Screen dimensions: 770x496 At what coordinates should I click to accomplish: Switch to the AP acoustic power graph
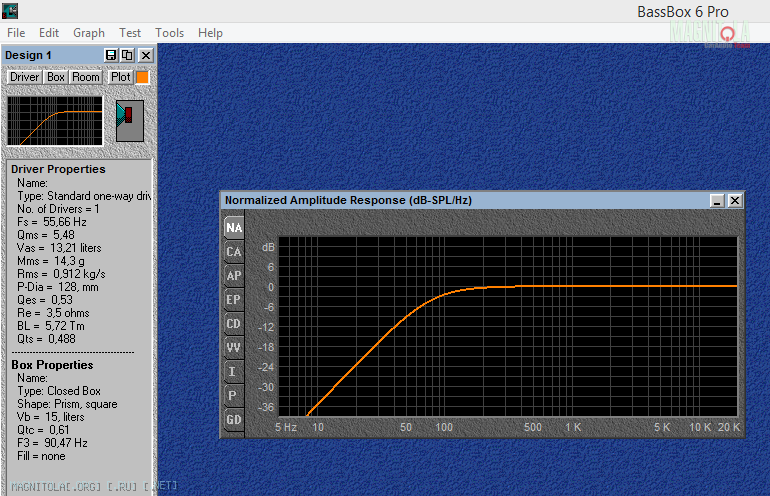(234, 276)
